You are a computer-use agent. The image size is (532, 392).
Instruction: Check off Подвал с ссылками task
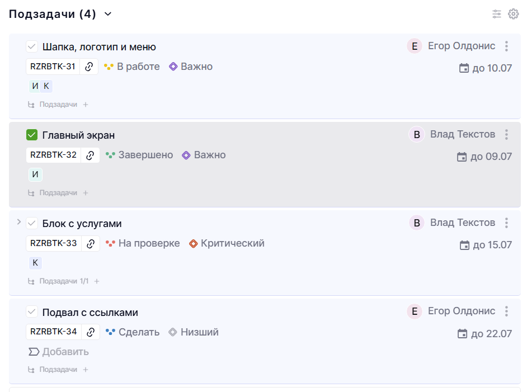(x=32, y=311)
